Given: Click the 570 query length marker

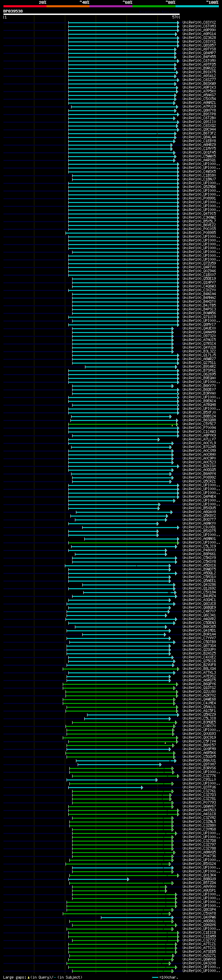Looking at the screenshot, I should click(x=175, y=17).
